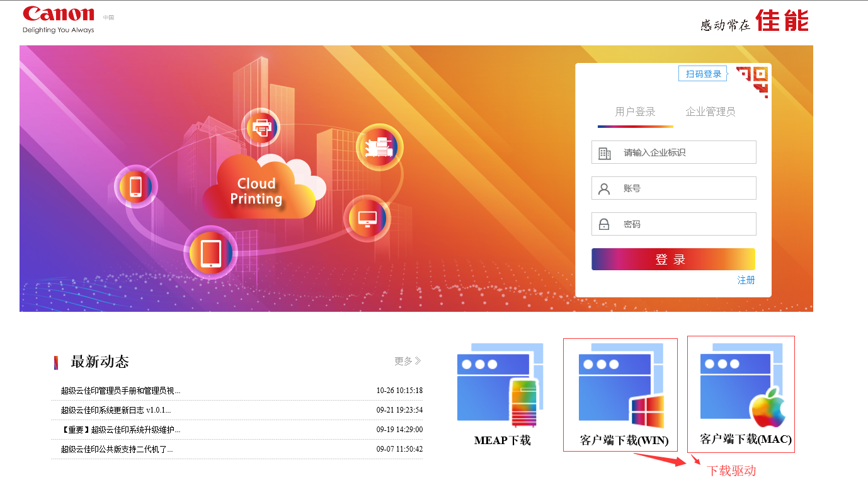Image resolution: width=868 pixels, height=480 pixels.
Task: Click the 扫码登录 label
Action: coord(703,74)
